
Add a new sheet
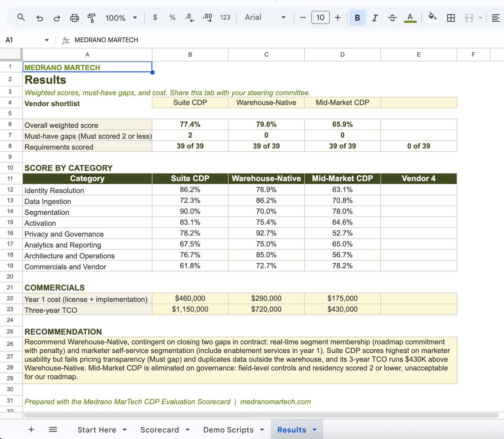pos(31,430)
